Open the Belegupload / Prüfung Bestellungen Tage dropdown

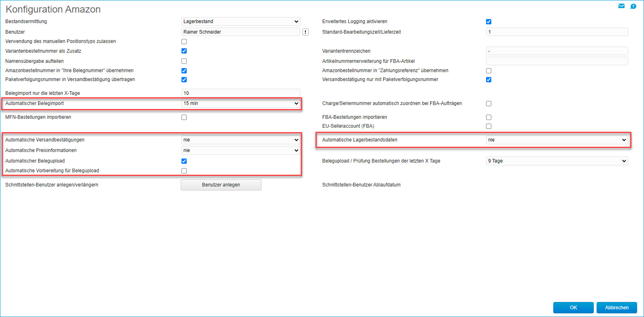557,161
